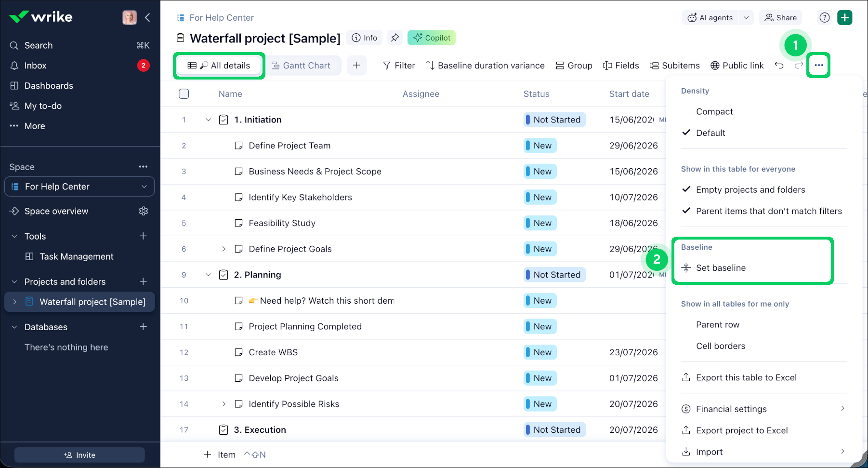This screenshot has width=868, height=468.
Task: Add a new database with plus icon
Action: pyautogui.click(x=143, y=327)
